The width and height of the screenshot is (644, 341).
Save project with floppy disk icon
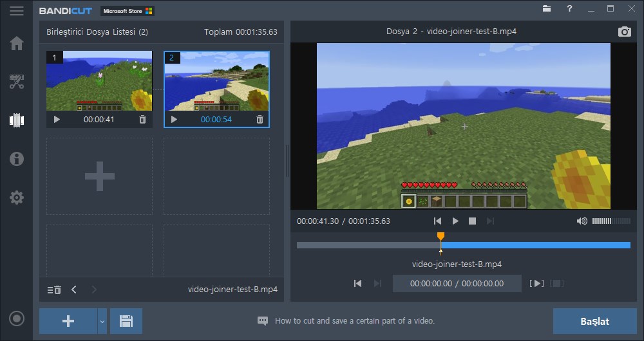click(126, 321)
